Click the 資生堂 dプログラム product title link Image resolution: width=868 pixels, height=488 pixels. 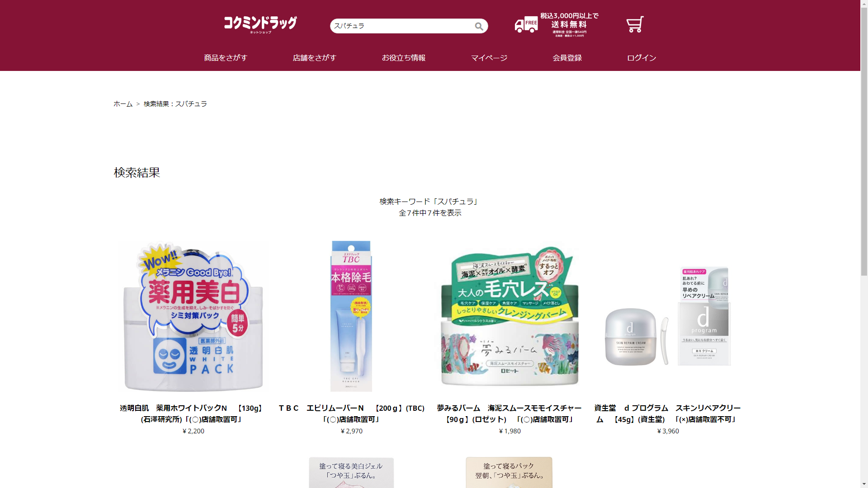pyautogui.click(x=667, y=414)
